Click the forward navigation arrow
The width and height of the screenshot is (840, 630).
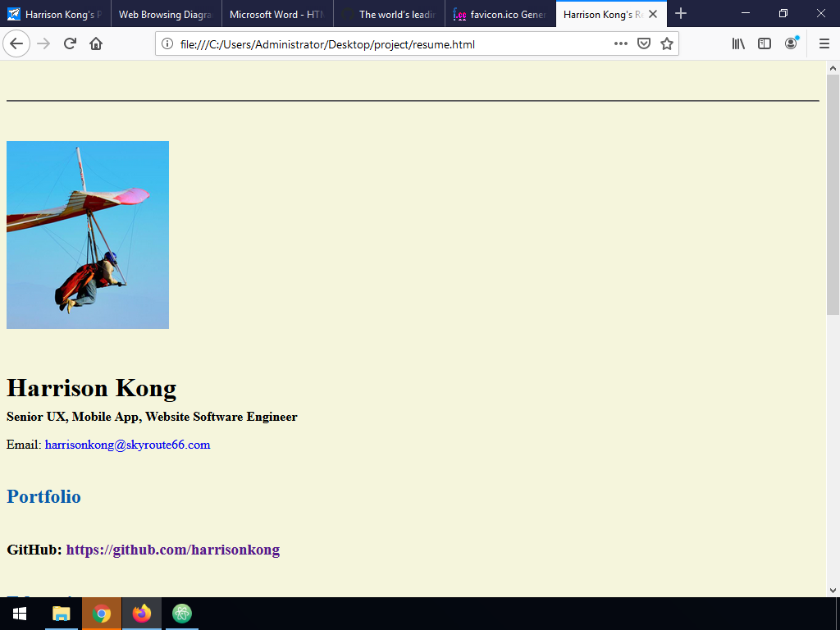[x=43, y=44]
